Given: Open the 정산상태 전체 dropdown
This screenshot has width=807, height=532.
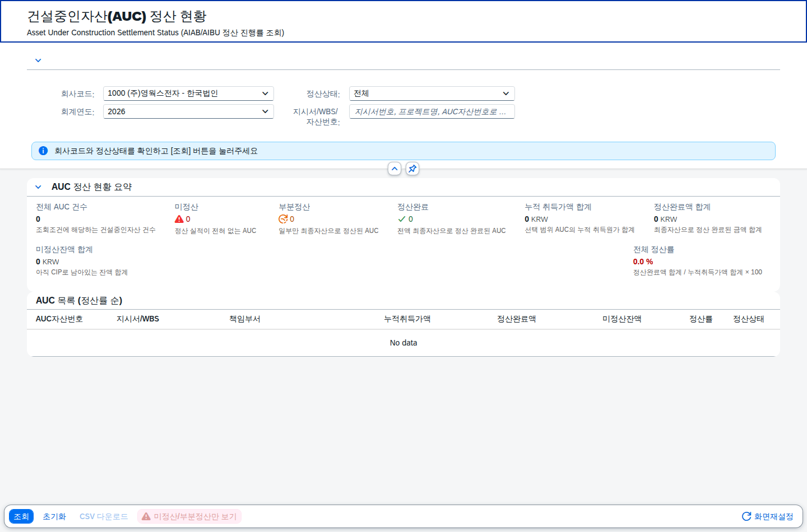Looking at the screenshot, I should point(432,94).
